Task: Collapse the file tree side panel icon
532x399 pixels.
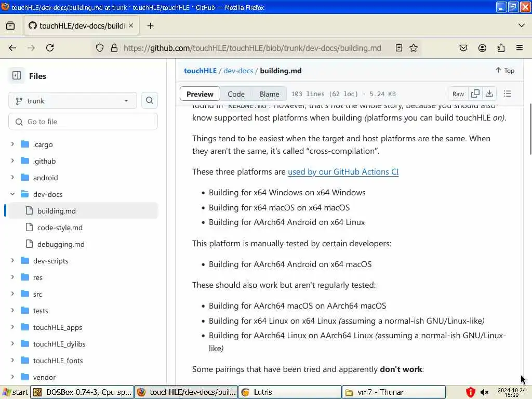Action: [x=16, y=76]
